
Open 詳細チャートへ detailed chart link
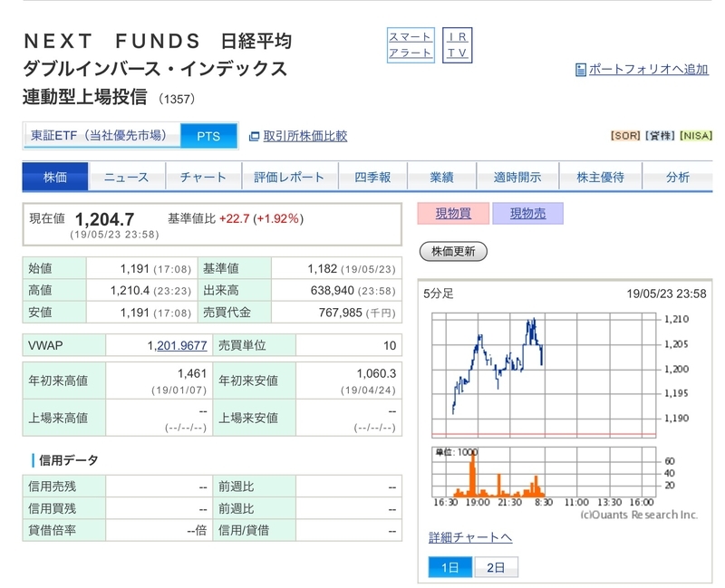coord(470,537)
